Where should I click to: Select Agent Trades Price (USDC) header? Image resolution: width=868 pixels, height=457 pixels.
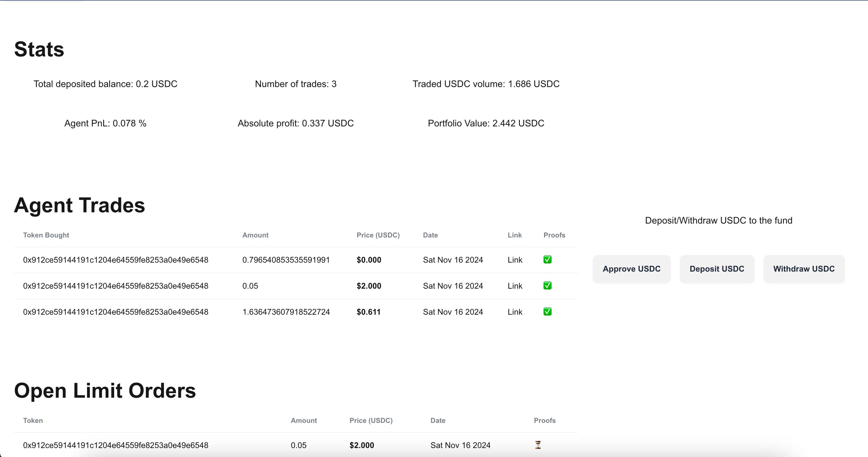(378, 235)
